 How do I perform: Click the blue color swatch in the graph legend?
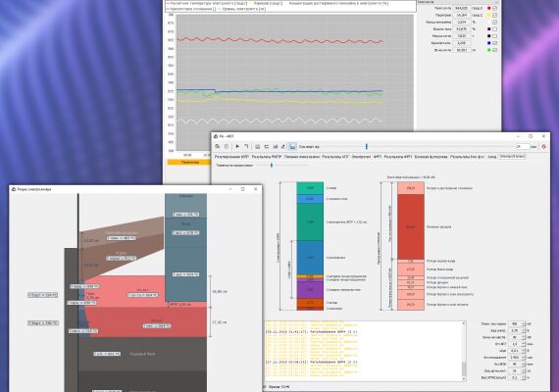[488, 43]
